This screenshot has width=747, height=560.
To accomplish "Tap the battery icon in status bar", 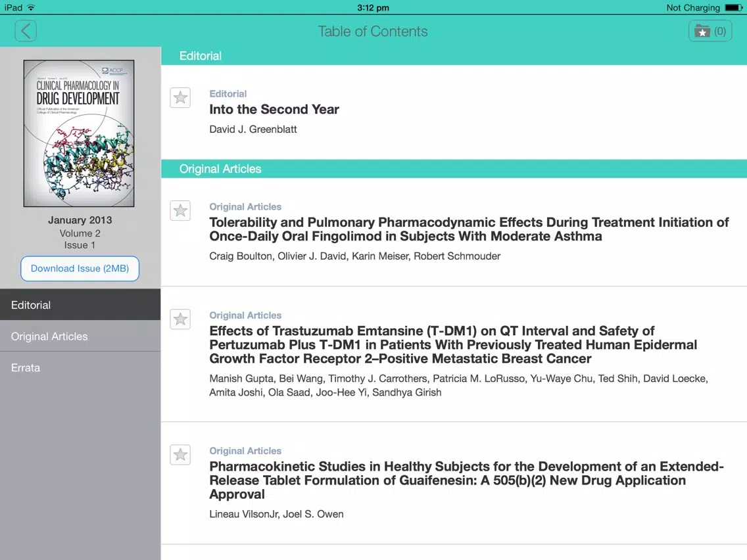I will (x=734, y=8).
